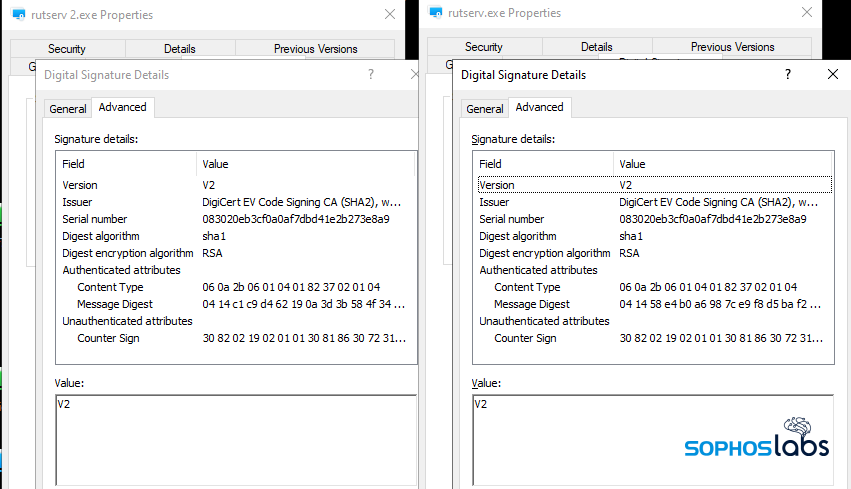Viewport: 851px width, 489px height.
Task: Select the Digest algorithm row in the left dialog
Action: [101, 236]
